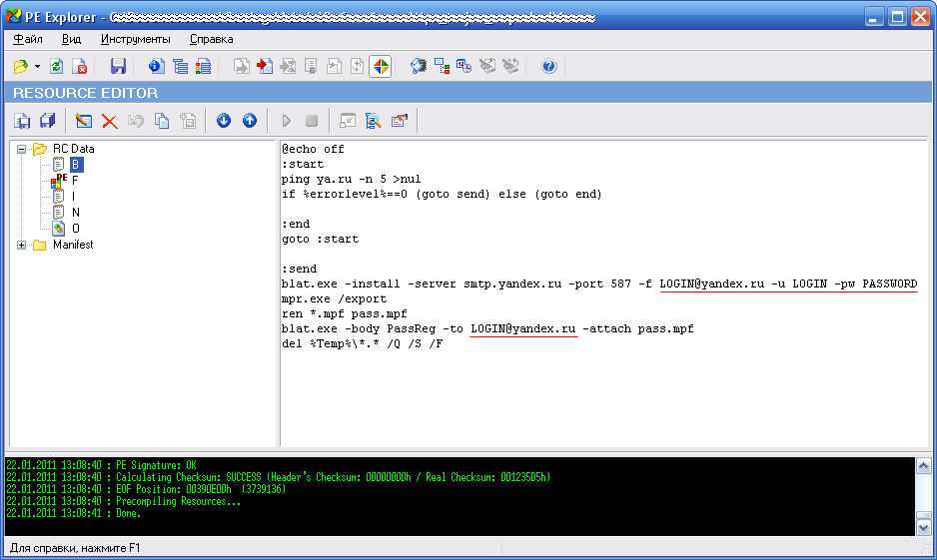Viewport: 937px width, 560px height.
Task: Click the log panel scroll up arrow
Action: point(923,466)
